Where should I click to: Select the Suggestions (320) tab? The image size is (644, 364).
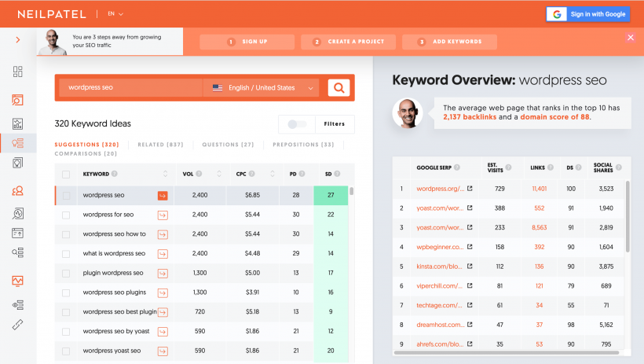point(86,145)
